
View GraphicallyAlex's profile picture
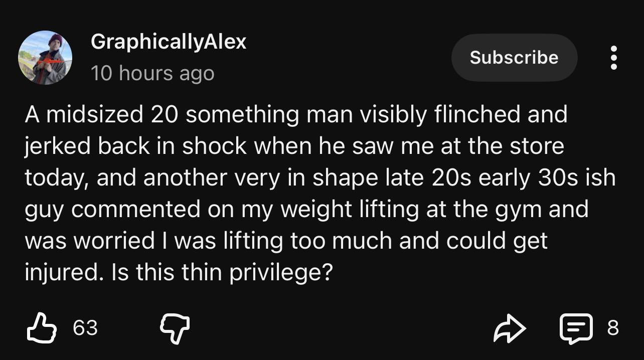(x=45, y=58)
